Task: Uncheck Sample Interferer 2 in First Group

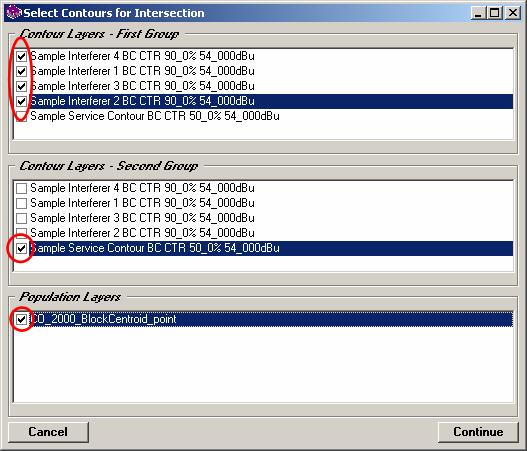Action: pos(22,101)
